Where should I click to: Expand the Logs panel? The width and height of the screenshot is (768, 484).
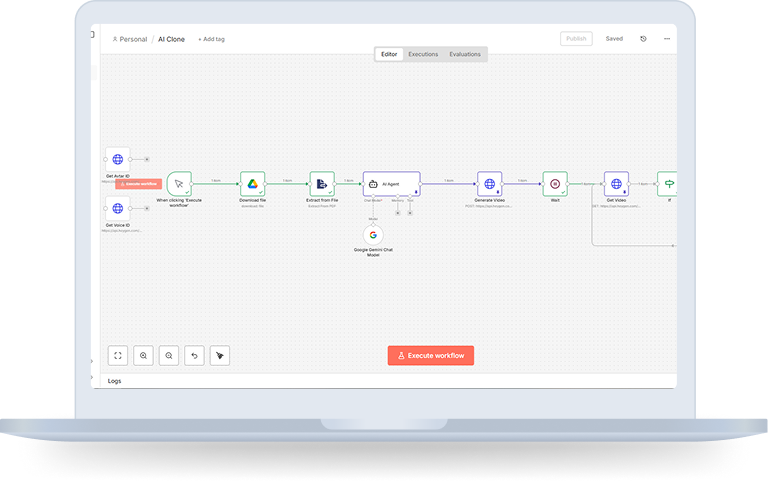click(x=114, y=381)
